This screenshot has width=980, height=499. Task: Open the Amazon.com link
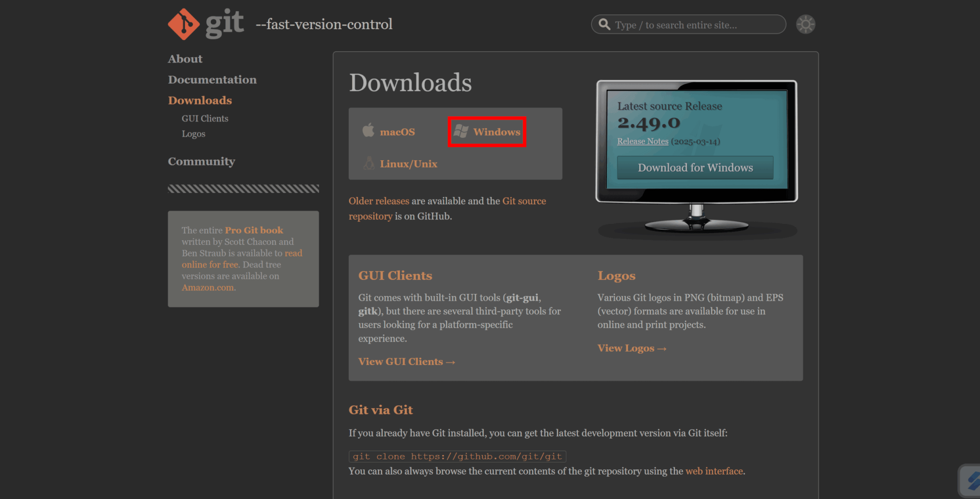click(x=209, y=288)
